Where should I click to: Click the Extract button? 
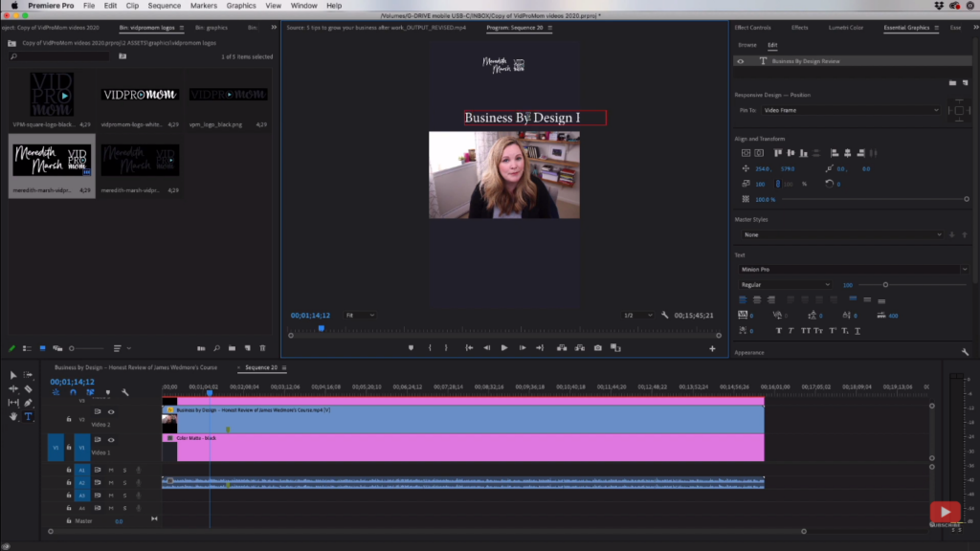click(580, 348)
